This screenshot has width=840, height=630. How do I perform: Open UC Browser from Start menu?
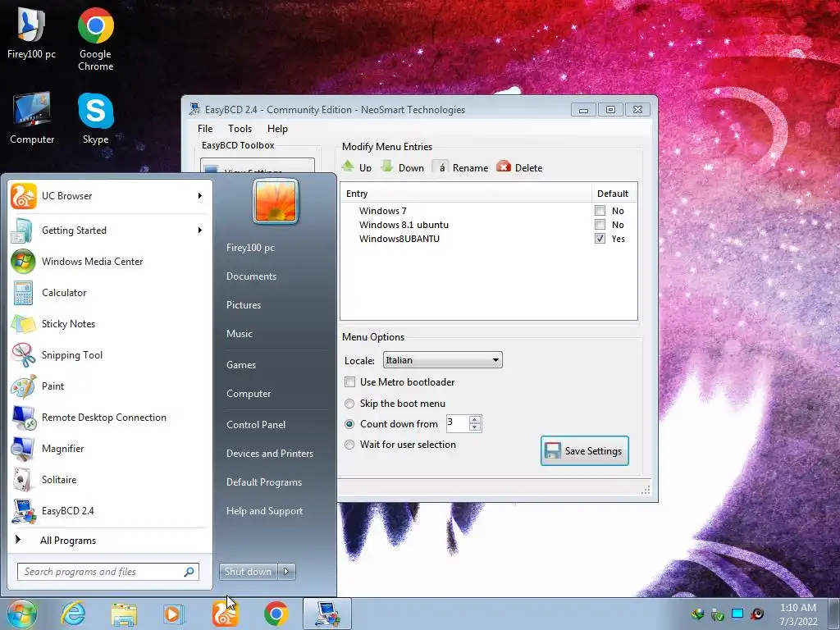[x=110, y=196]
